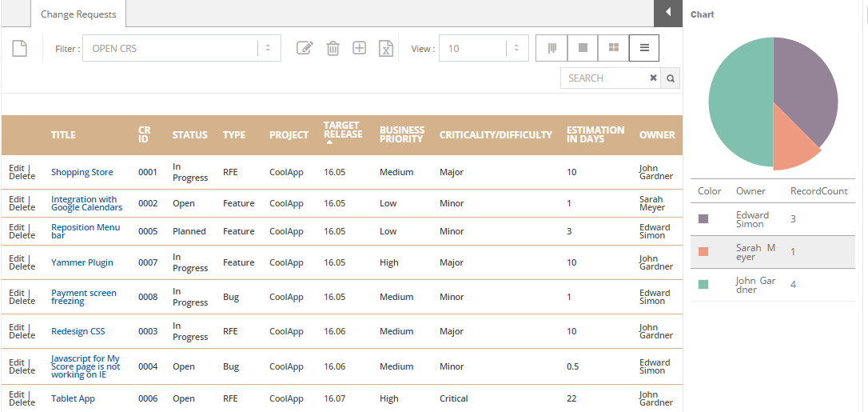Image resolution: width=868 pixels, height=412 pixels.
Task: Click the Owner legend column header
Action: tap(751, 191)
